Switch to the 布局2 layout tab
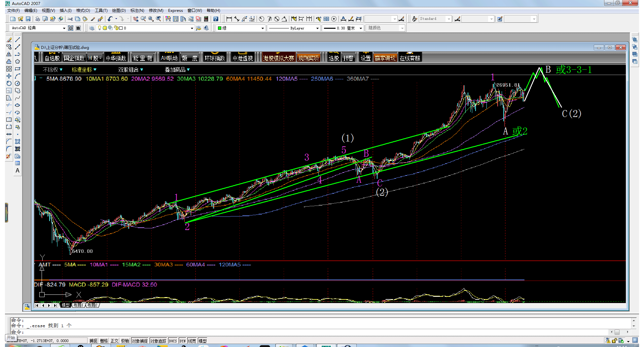 [x=92, y=305]
